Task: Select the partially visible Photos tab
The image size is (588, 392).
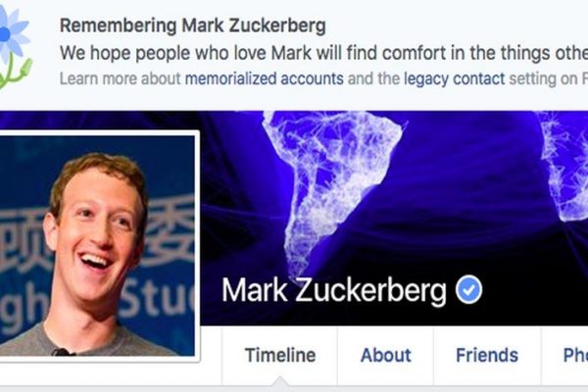Action: tap(575, 355)
